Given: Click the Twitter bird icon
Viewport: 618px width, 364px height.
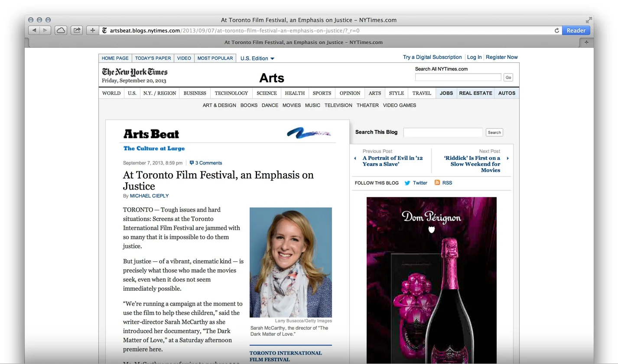Looking at the screenshot, I should coord(407,183).
